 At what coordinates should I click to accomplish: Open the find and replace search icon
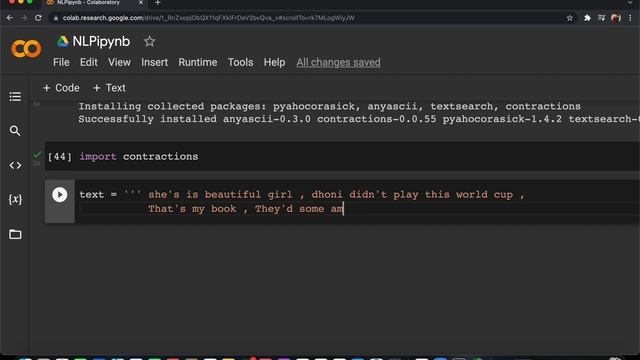tap(15, 131)
